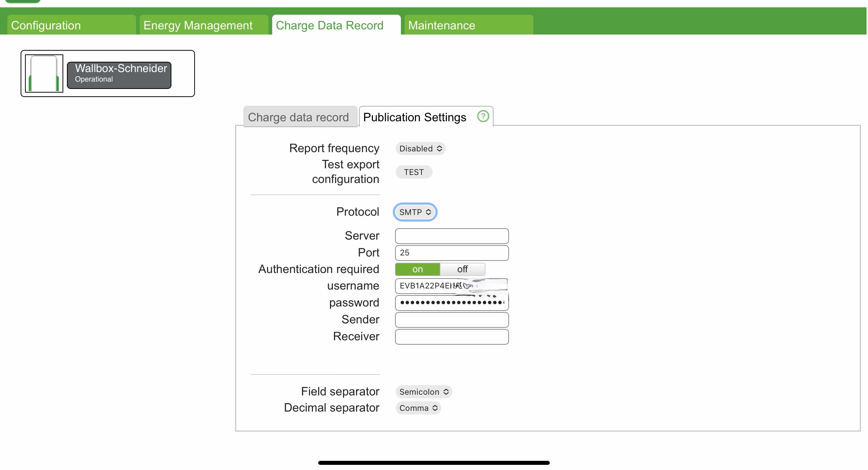Focus the Port field showing 25
This screenshot has height=470, width=868.
pyautogui.click(x=452, y=253)
